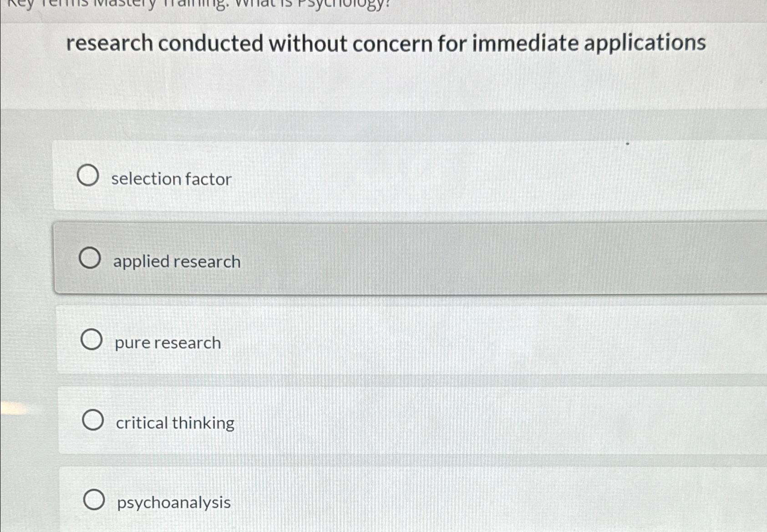
Task: Click the 'psychoanalysis' answer text
Action: coord(172,502)
